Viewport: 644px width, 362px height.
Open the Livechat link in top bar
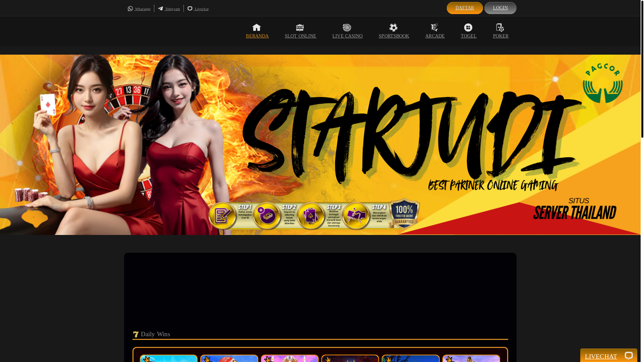coord(198,9)
